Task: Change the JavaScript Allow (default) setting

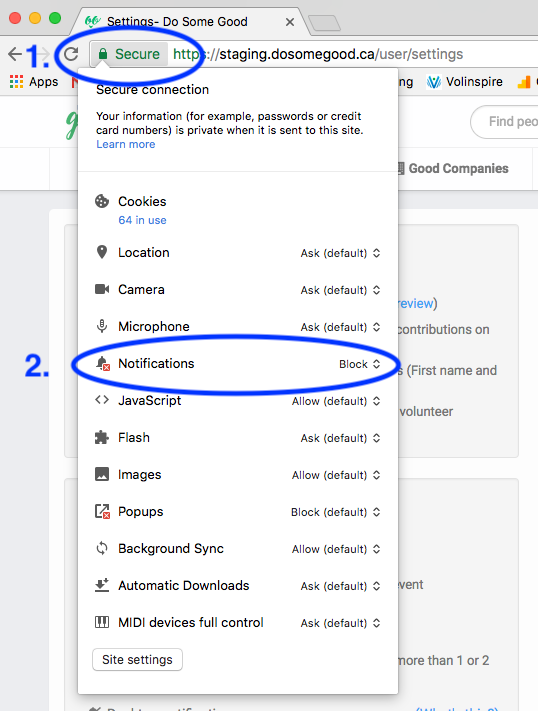Action: click(336, 401)
